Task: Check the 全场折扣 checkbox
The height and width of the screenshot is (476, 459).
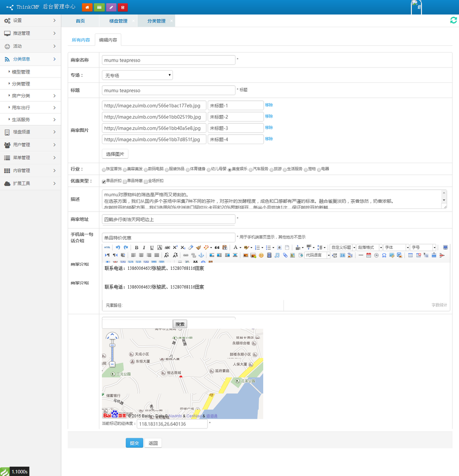Action: pos(146,182)
